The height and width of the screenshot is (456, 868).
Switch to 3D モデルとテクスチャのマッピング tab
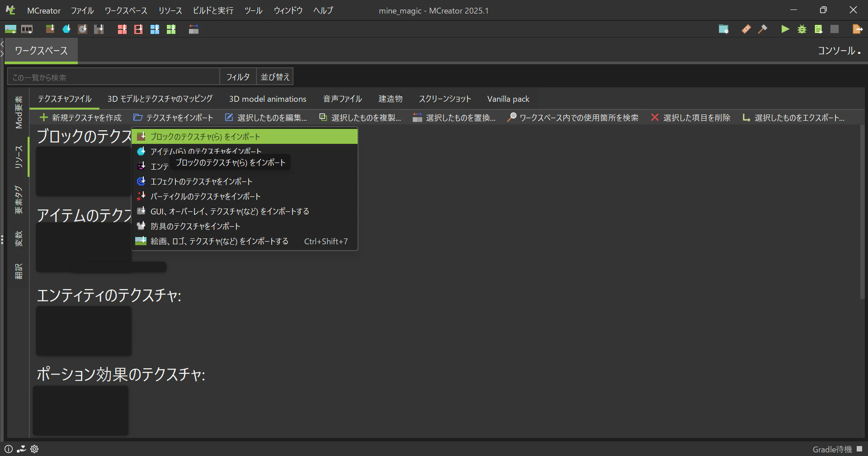click(x=160, y=99)
